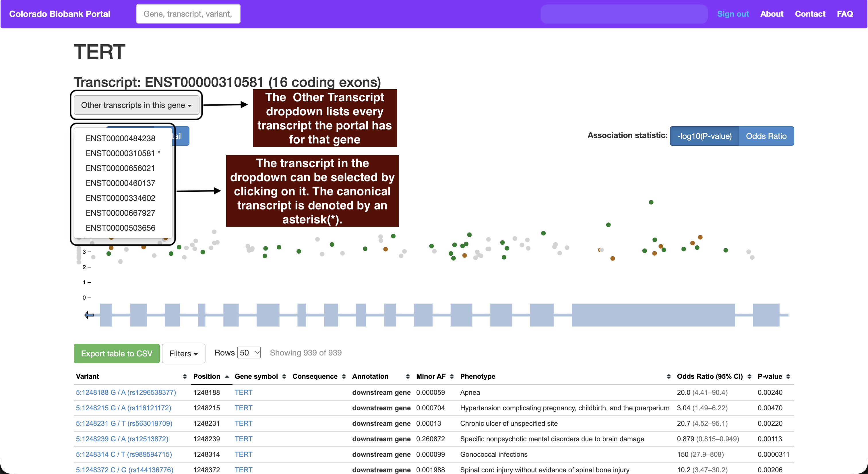Click 'Showing 939 of 939' text
868x474 pixels.
pos(306,353)
